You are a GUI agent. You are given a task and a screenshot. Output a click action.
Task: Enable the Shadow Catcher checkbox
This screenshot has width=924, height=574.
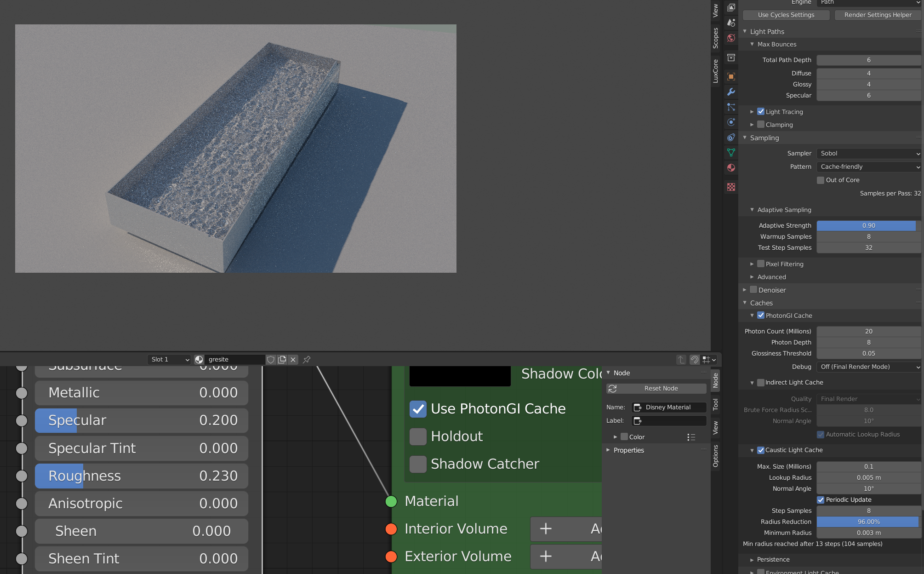pyautogui.click(x=418, y=464)
